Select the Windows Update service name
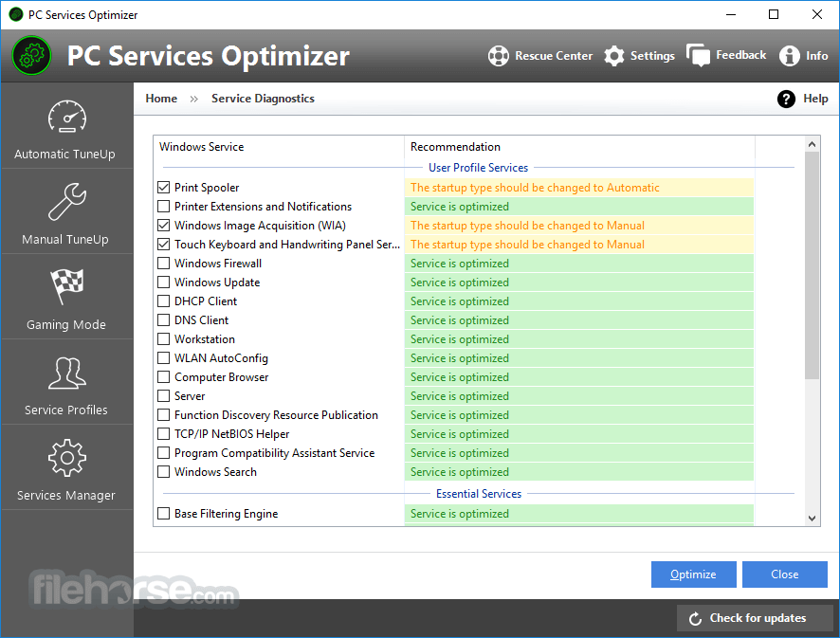Viewport: 840px width, 638px height. point(217,283)
